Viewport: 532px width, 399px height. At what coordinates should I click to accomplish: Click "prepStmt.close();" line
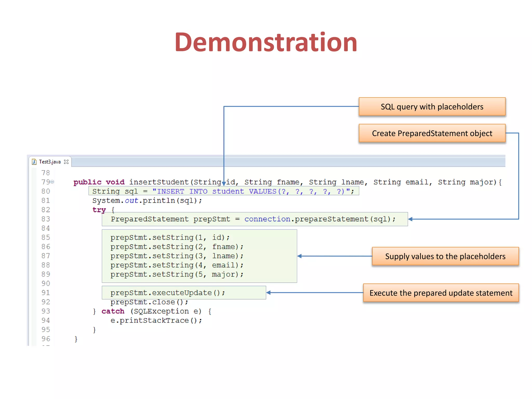(x=149, y=302)
